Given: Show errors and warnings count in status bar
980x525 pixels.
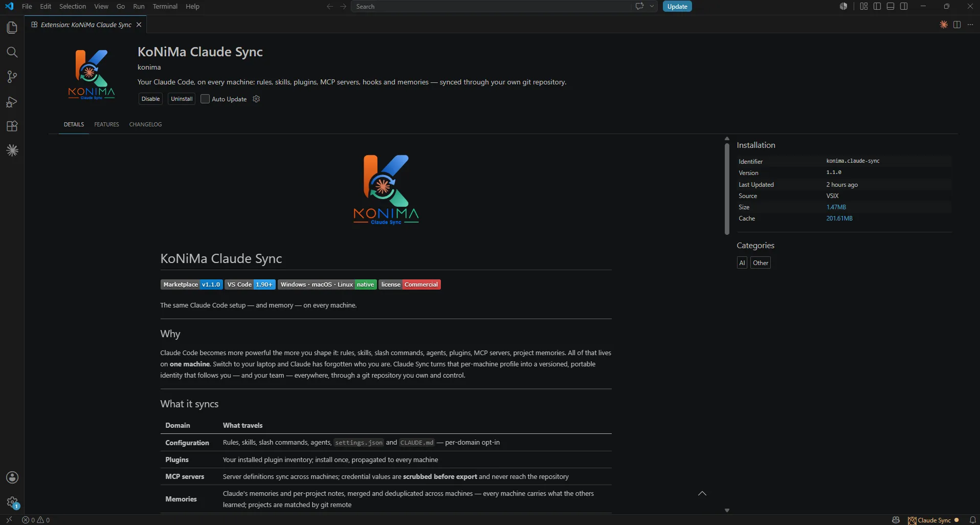Looking at the screenshot, I should tap(36, 520).
